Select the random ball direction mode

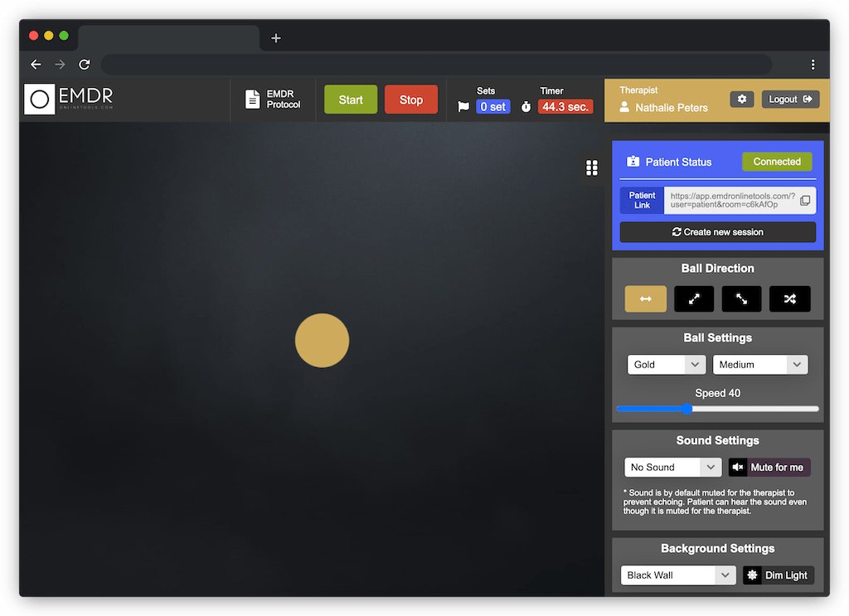[x=789, y=298]
